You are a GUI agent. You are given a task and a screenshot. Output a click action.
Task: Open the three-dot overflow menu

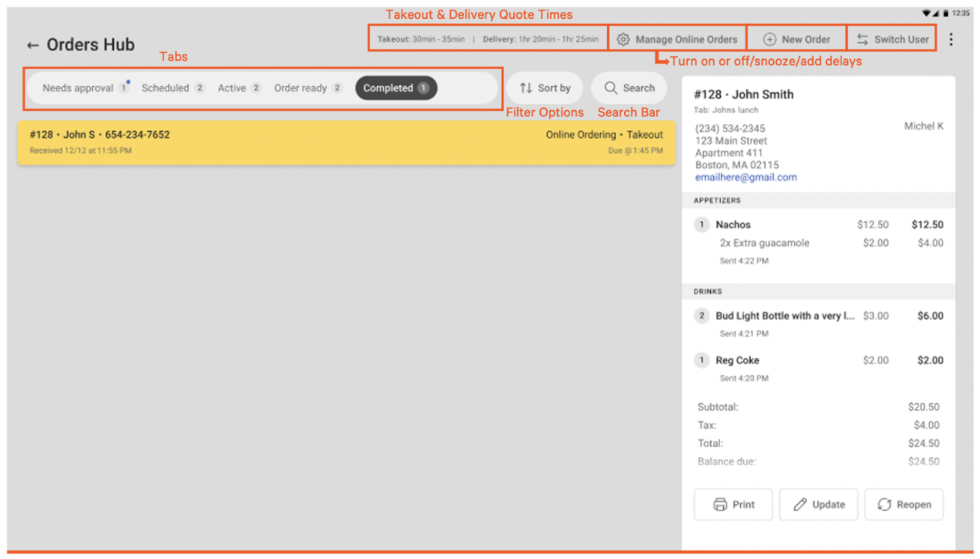click(951, 39)
